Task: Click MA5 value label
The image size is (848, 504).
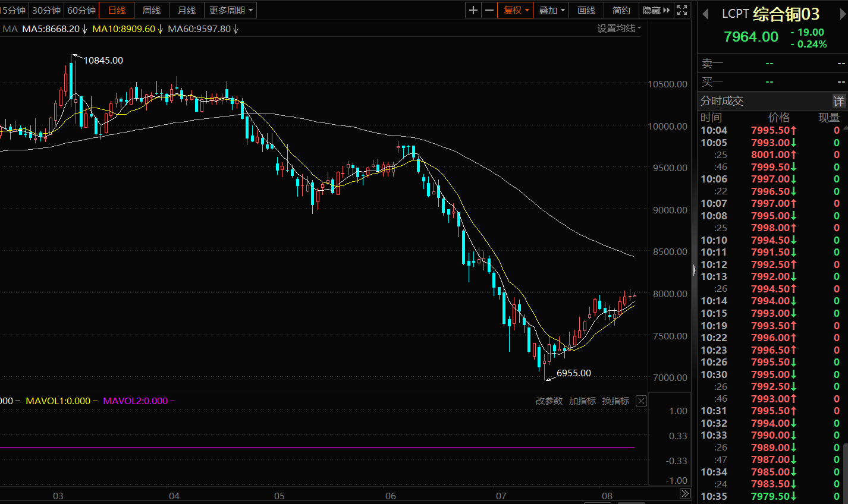Action: click(55, 29)
